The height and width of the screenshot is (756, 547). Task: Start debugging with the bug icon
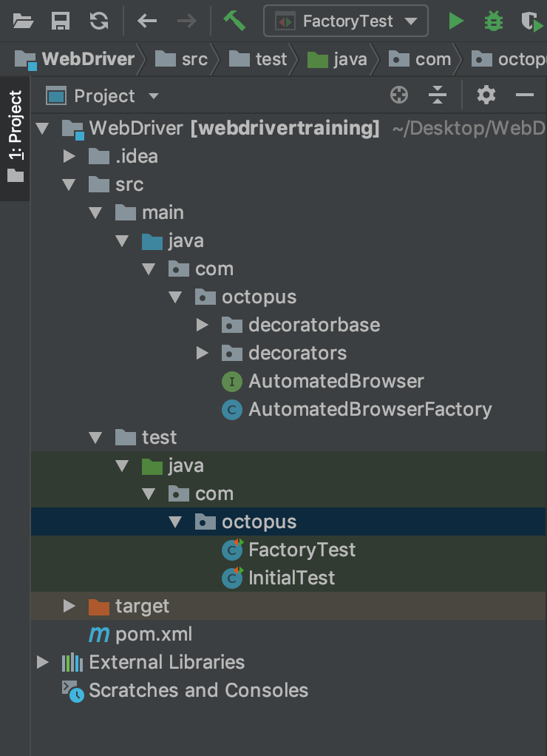tap(493, 21)
